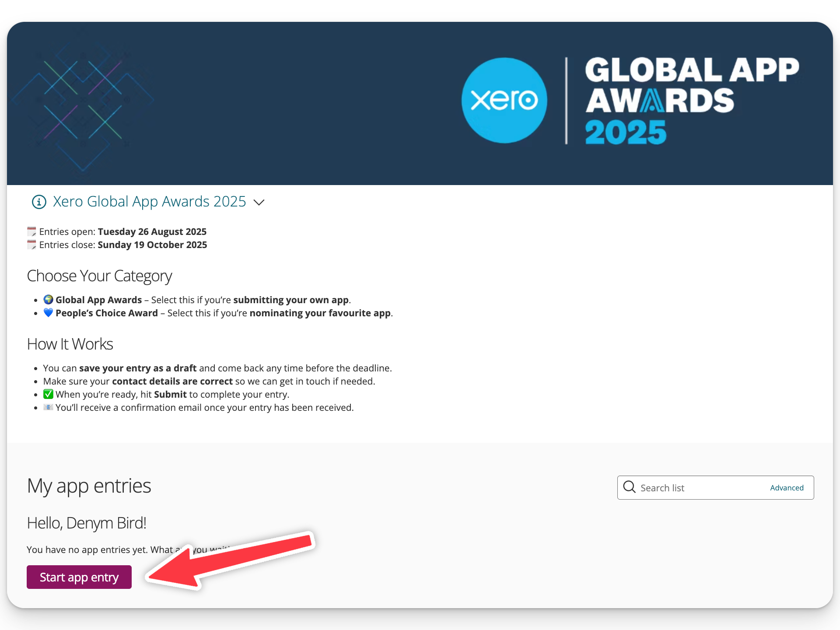This screenshot has height=630, width=840.
Task: Click the Start app entry button
Action: coord(79,577)
